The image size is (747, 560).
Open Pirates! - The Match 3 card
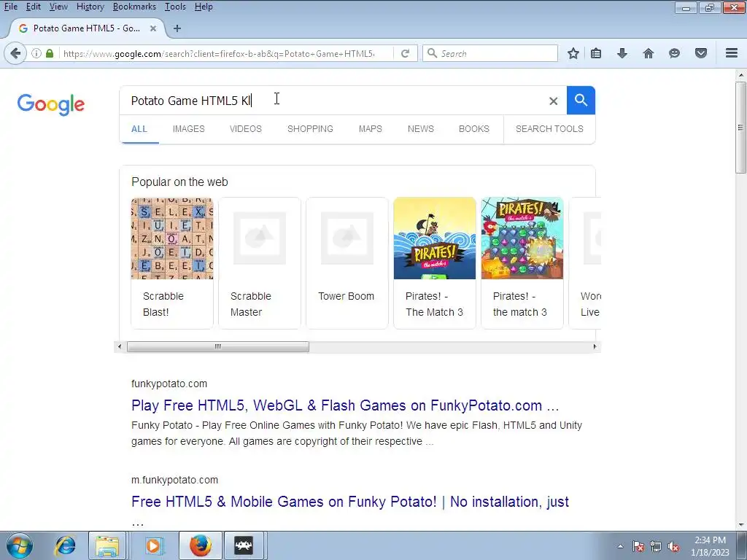pos(435,262)
